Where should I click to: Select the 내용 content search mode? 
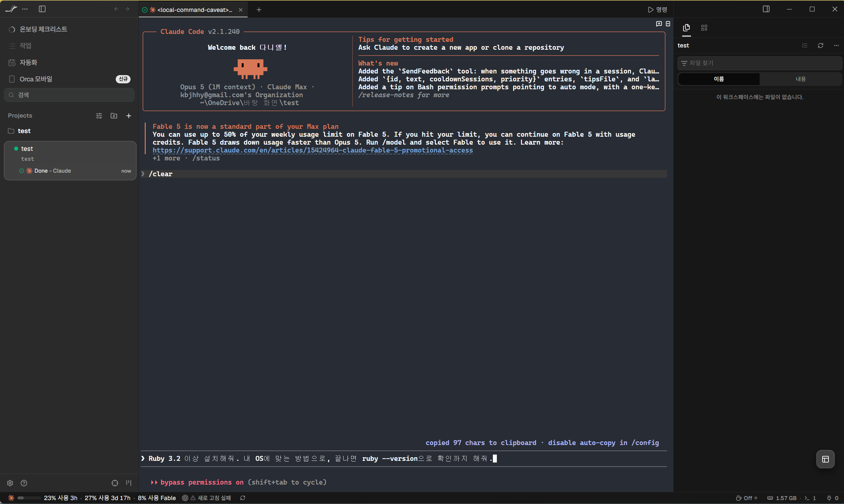[x=800, y=79]
